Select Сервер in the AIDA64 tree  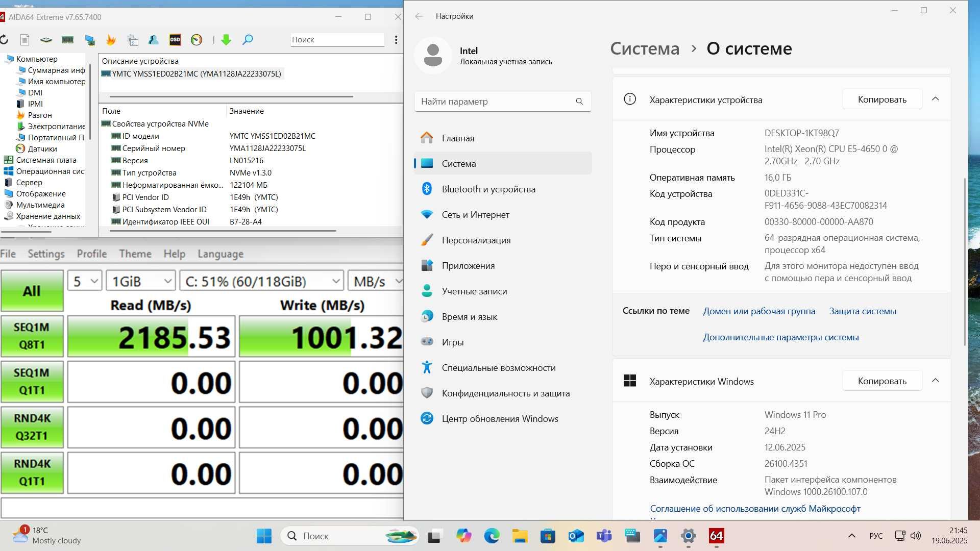point(29,183)
